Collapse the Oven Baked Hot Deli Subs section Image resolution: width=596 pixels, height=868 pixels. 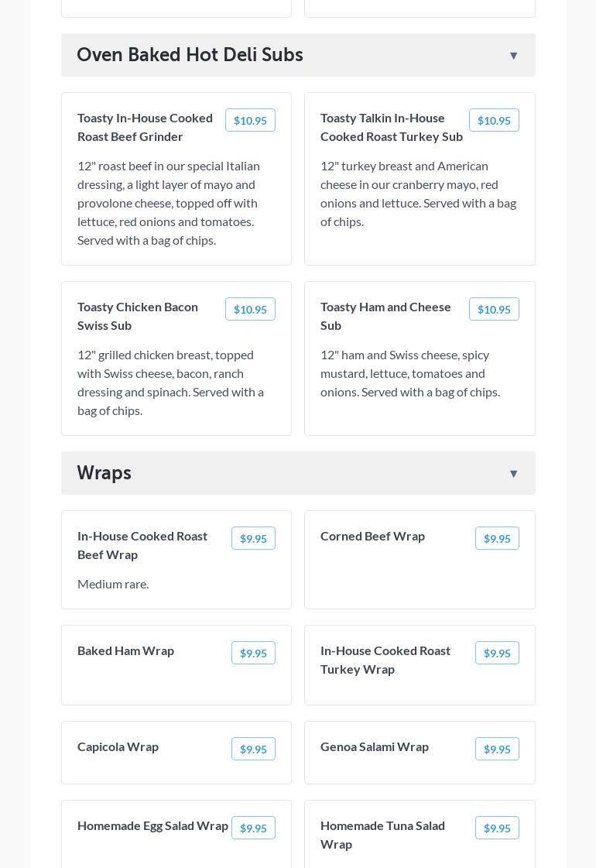(513, 56)
